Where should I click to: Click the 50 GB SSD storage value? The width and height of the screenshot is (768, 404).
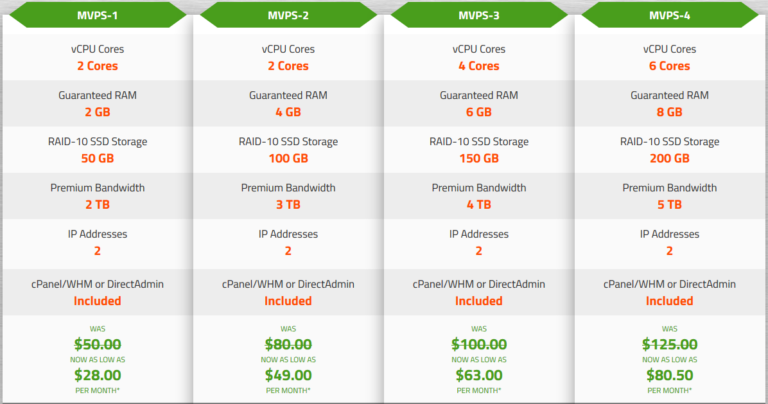97,159
